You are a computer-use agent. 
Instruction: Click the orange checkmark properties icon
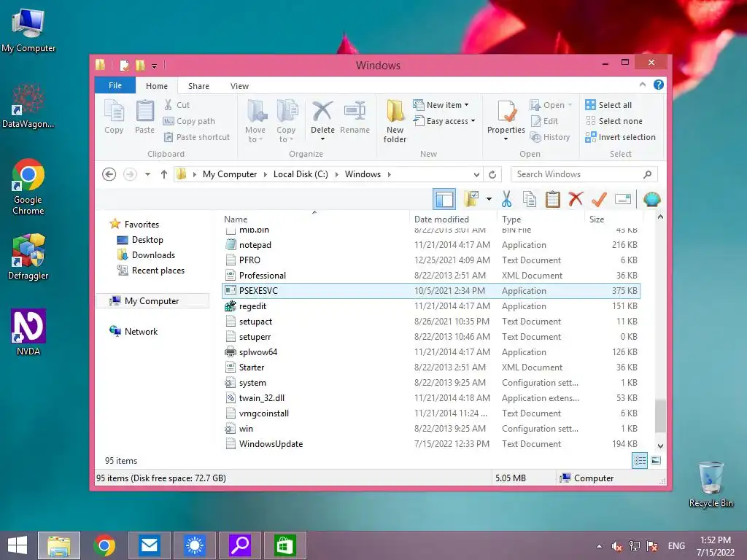pos(599,199)
